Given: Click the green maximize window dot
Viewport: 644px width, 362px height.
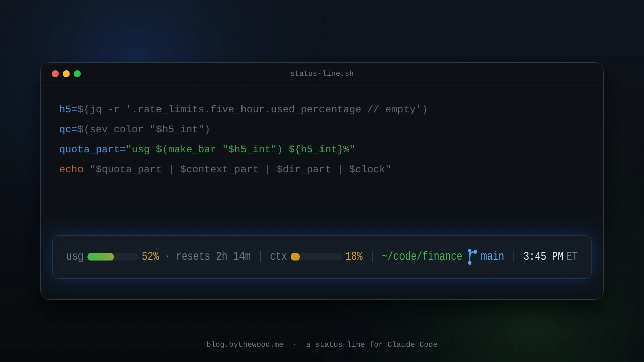Looking at the screenshot, I should [x=77, y=74].
